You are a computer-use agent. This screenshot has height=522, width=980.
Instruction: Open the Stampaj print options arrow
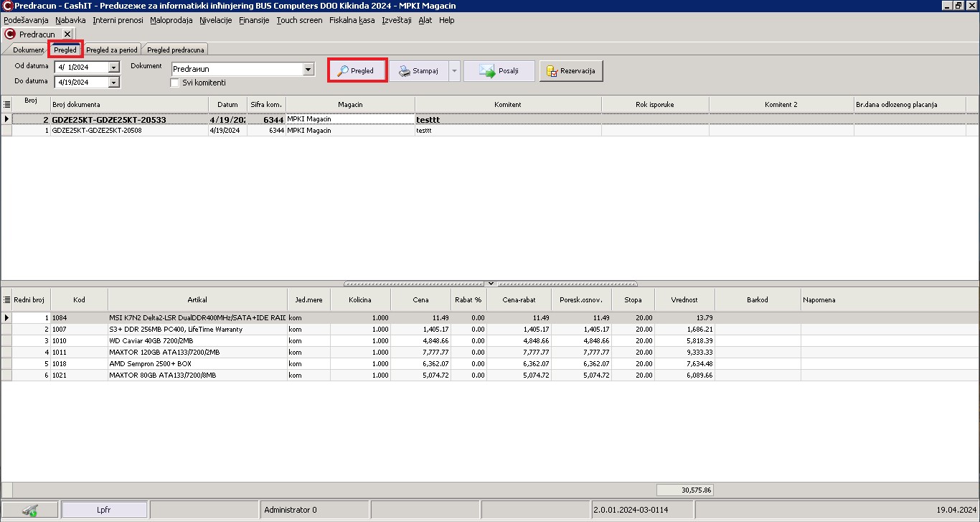pyautogui.click(x=454, y=71)
